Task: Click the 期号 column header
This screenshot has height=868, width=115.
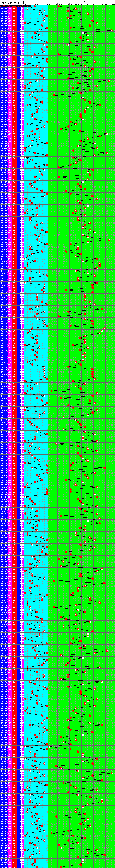Action: click(x=4, y=3)
